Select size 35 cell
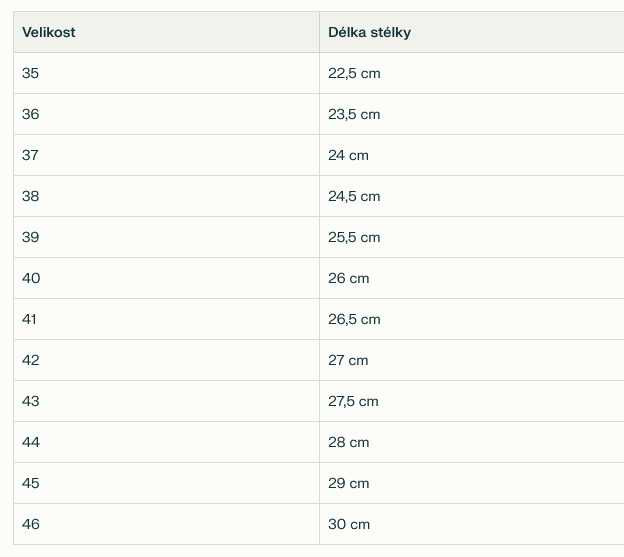 [x=31, y=73]
